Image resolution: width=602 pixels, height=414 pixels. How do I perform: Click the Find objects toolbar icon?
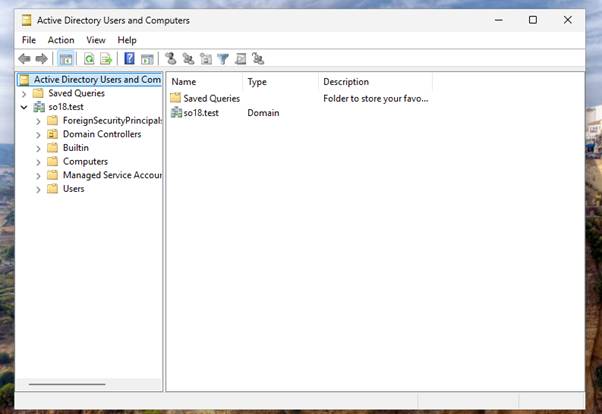240,59
